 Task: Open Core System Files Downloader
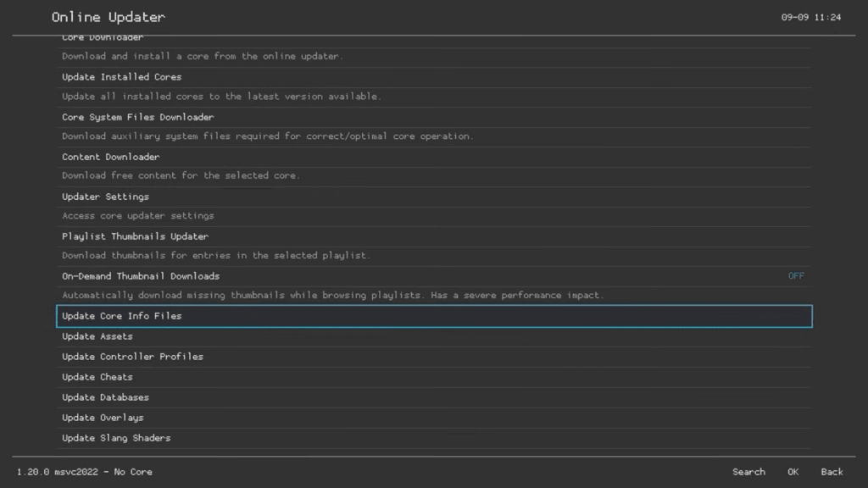[x=137, y=117]
